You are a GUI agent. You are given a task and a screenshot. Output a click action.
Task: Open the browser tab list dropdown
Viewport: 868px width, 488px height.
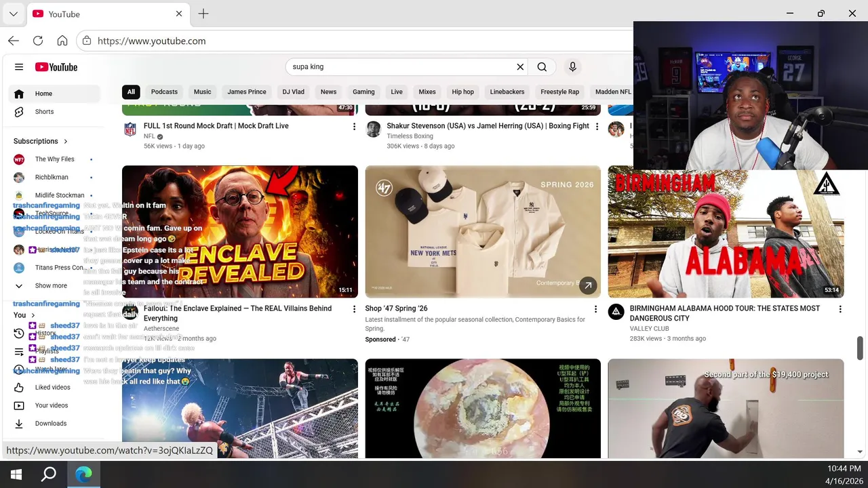tap(13, 14)
